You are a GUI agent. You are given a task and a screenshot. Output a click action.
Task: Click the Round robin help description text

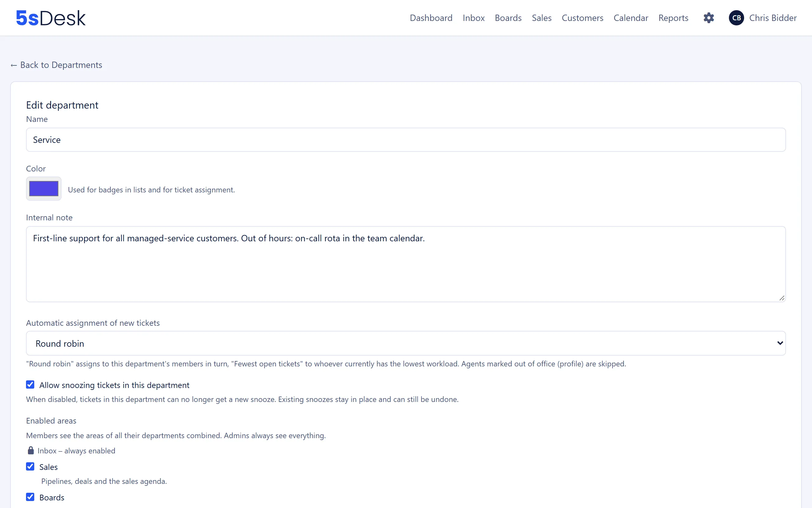pos(326,364)
